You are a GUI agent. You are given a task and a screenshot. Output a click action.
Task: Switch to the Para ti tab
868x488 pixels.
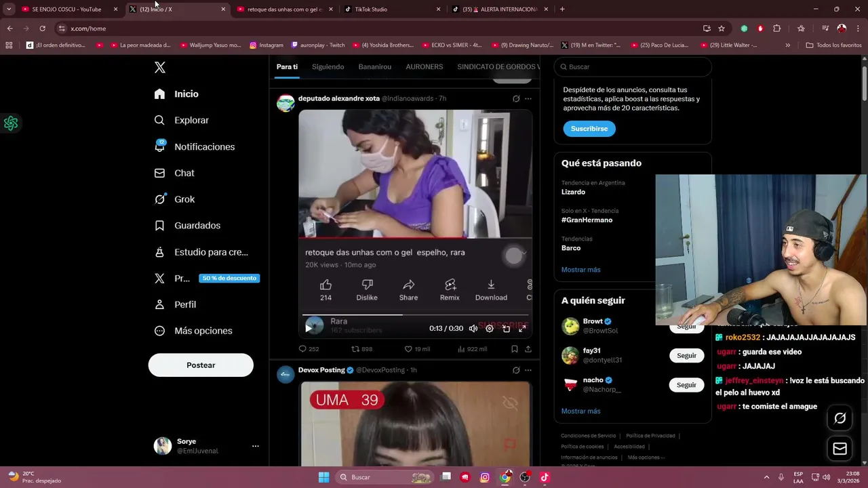pyautogui.click(x=287, y=66)
